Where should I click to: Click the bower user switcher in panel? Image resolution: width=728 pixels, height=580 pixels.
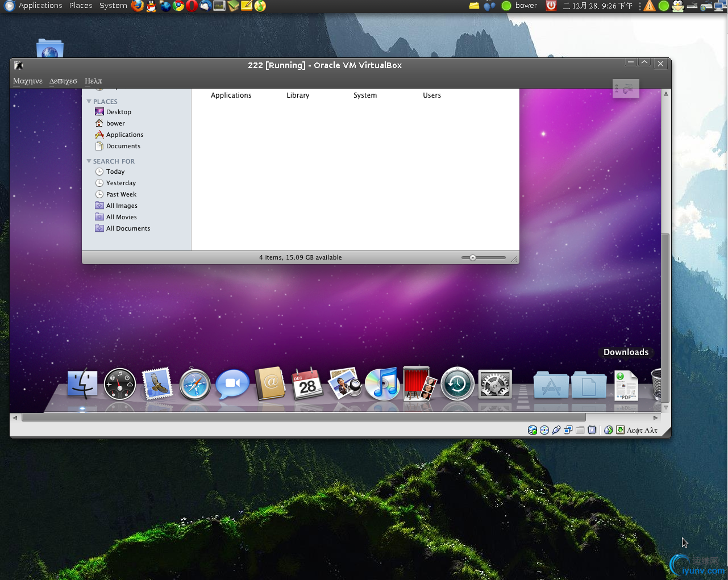click(526, 6)
